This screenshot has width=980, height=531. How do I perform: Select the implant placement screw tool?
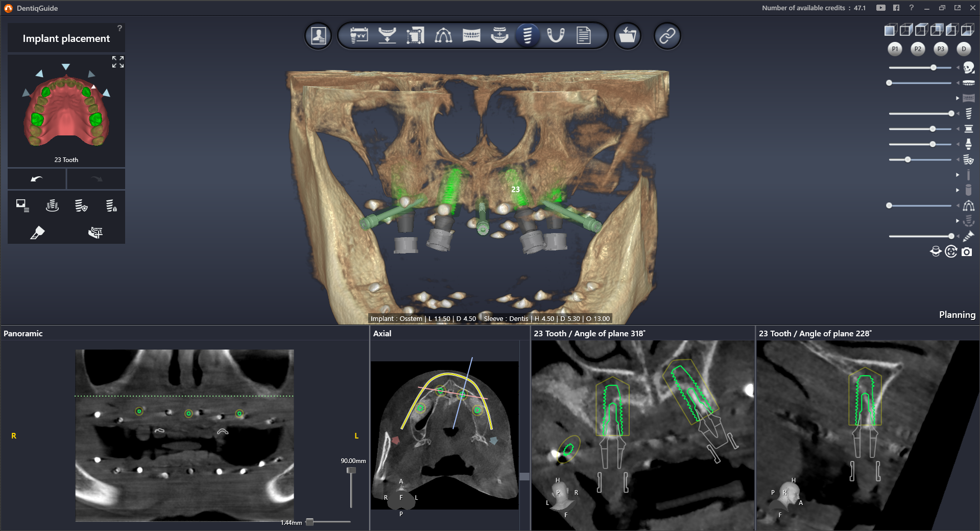pos(528,35)
